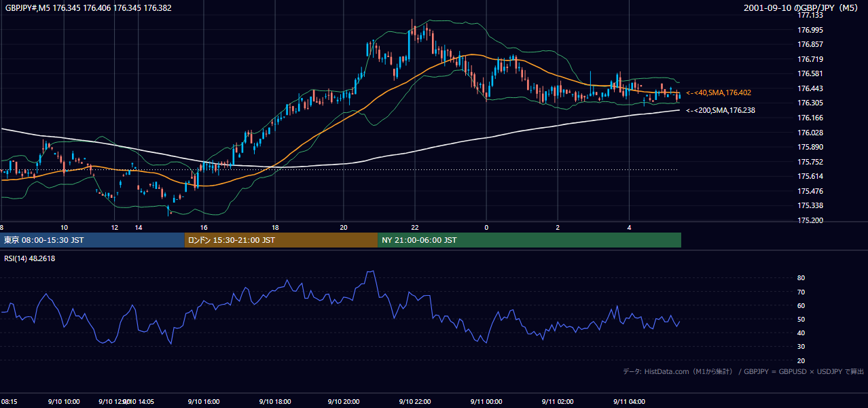
Task: Click the 9/10 20:00 bottom timestamp
Action: (344, 402)
